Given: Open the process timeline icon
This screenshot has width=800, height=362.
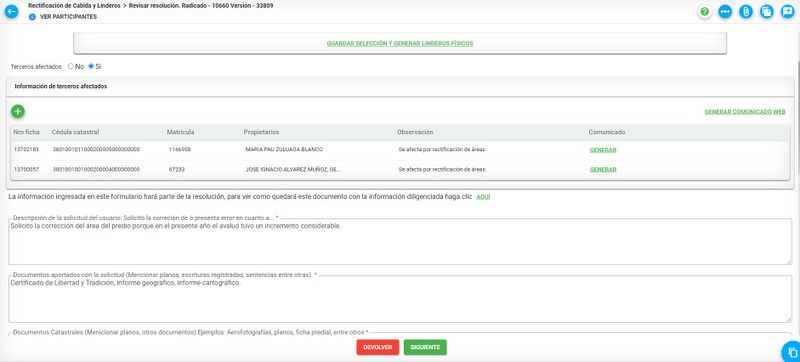Looking at the screenshot, I should (725, 11).
